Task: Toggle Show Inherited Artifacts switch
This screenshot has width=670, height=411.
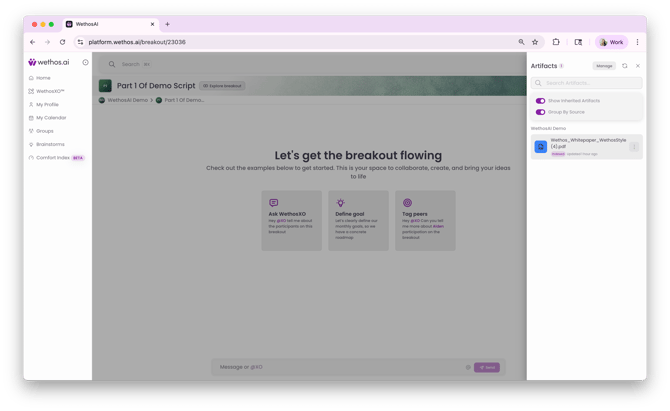Action: pyautogui.click(x=540, y=101)
